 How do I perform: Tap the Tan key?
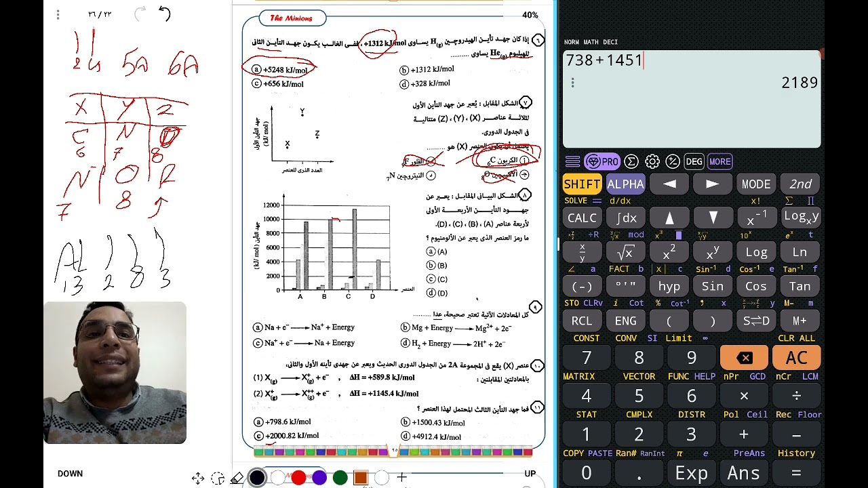[800, 287]
